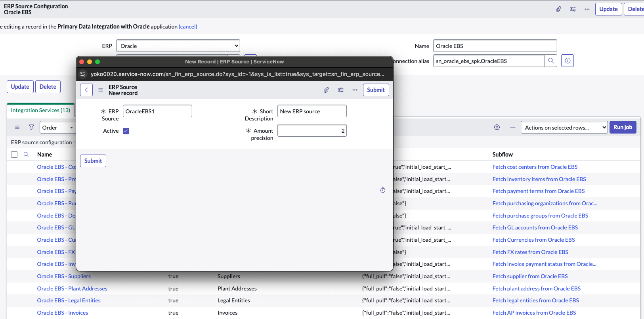Click Update button in main top header
Viewport: 644px width, 319px height.
[608, 9]
